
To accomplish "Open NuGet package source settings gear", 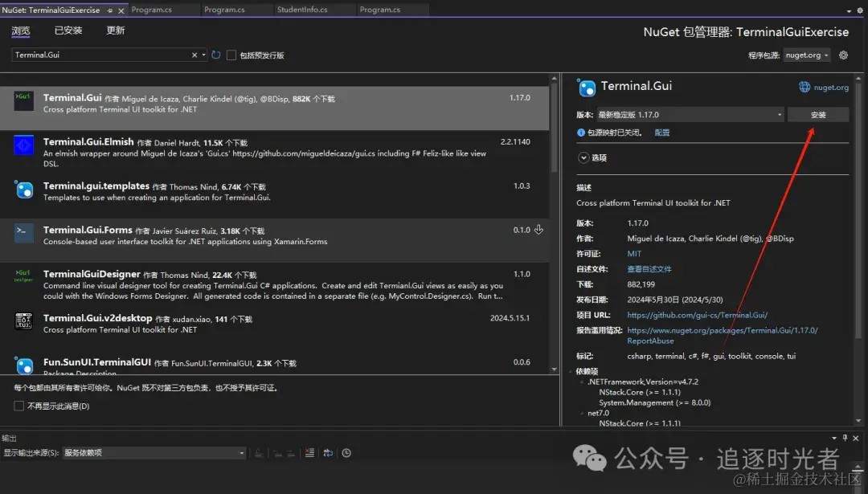I will coord(843,55).
